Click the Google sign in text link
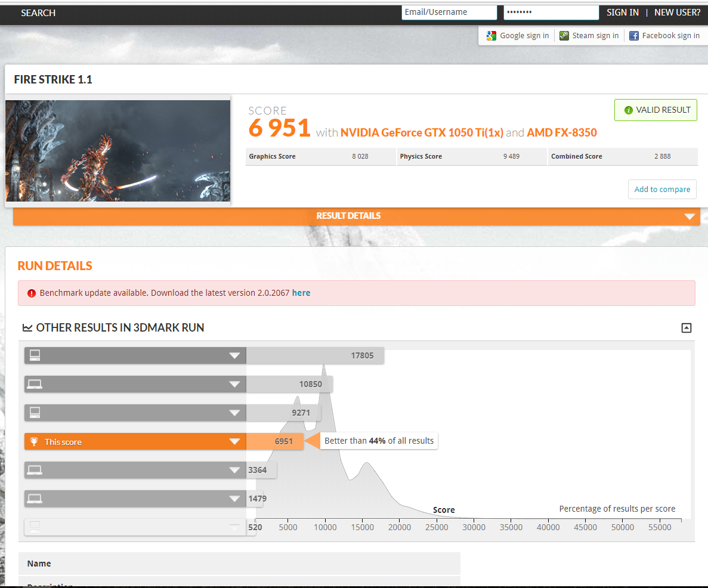 click(524, 36)
